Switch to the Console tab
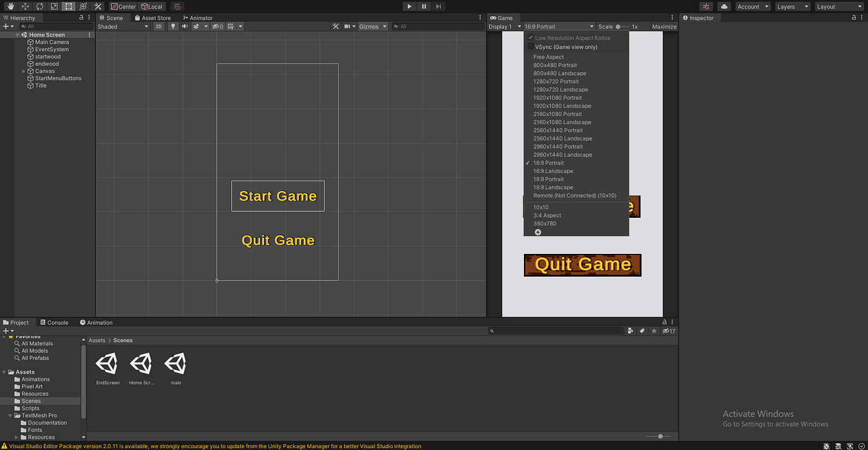The height and width of the screenshot is (450, 868). pos(54,323)
